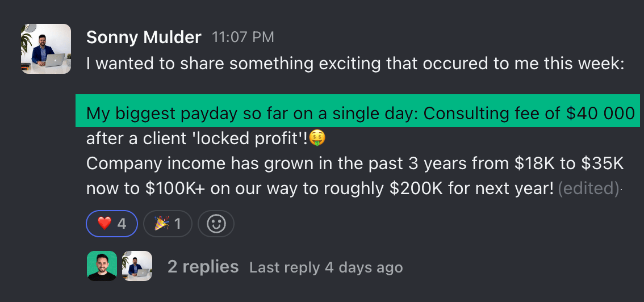Viewport: 644px width, 302px height.
Task: Toggle the party popper reaction with count 1
Action: (x=168, y=224)
